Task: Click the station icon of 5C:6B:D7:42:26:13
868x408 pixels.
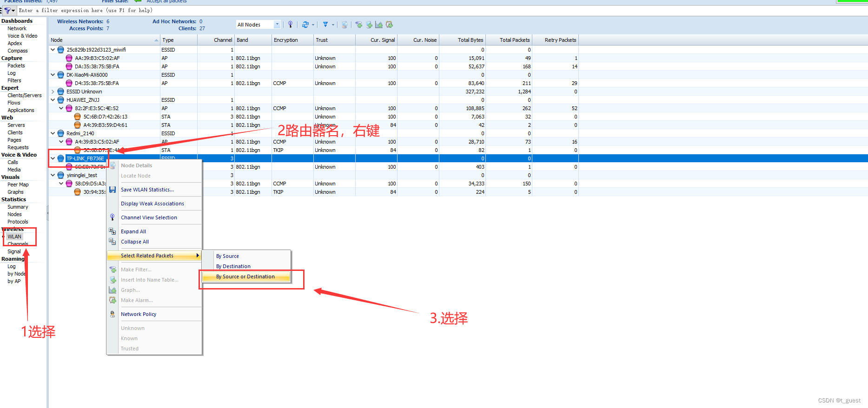Action: pos(78,117)
